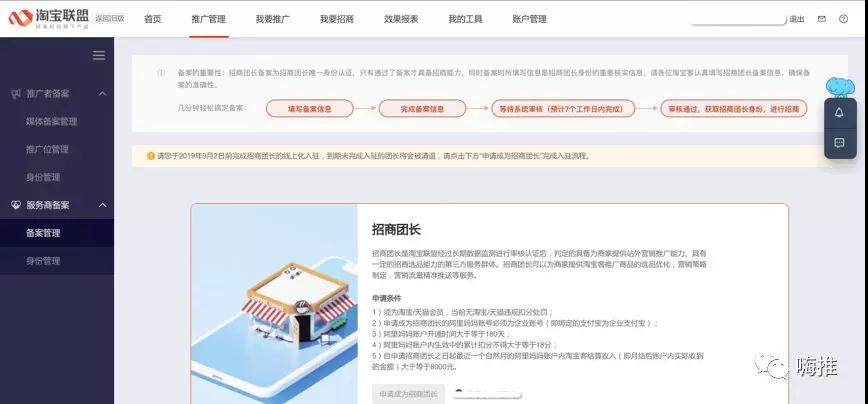
Task: Click the 申请成为招商团长 button
Action: click(409, 394)
